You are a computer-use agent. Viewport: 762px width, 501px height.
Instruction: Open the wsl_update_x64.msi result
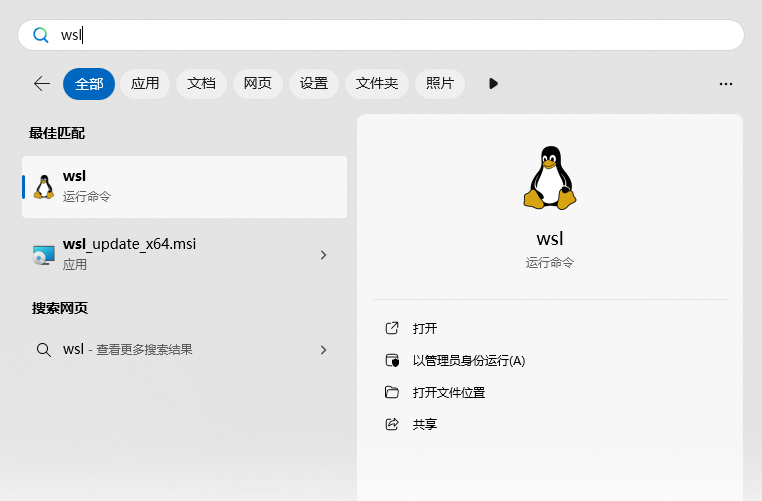(x=185, y=254)
